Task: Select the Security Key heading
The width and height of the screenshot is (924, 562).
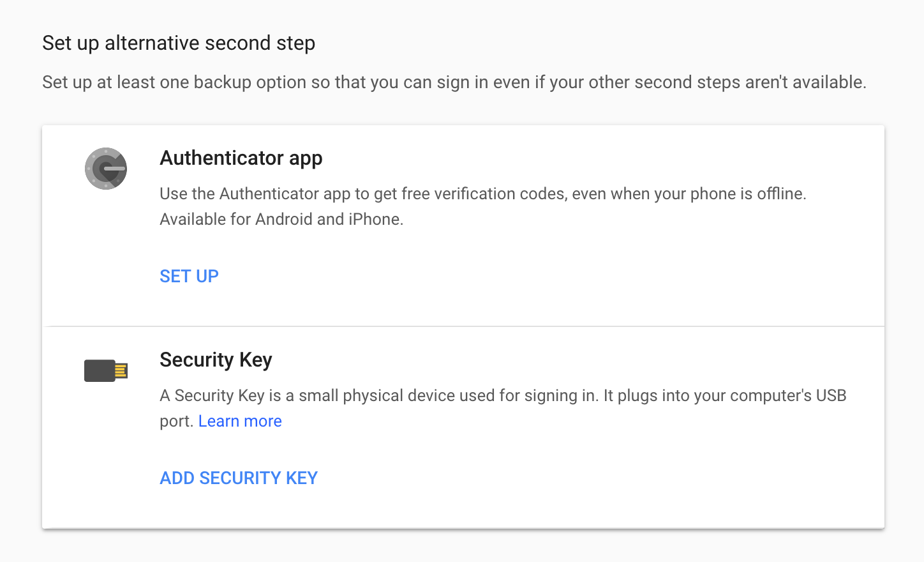Action: tap(216, 360)
